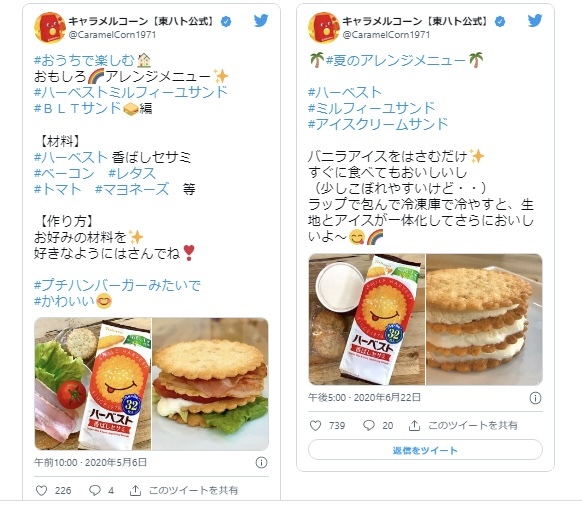Click the left tweet's account profile avatar
The image size is (582, 510).
click(49, 27)
